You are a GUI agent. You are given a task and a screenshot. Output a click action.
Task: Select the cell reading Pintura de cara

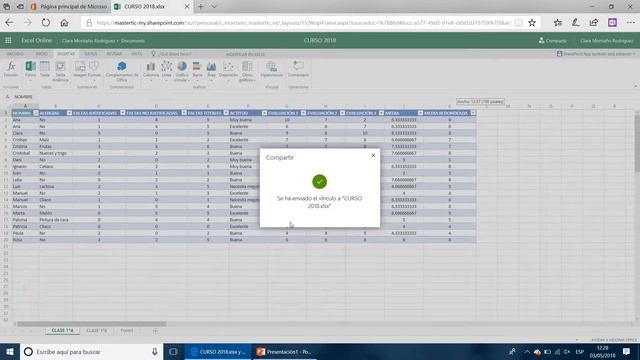pos(56,220)
